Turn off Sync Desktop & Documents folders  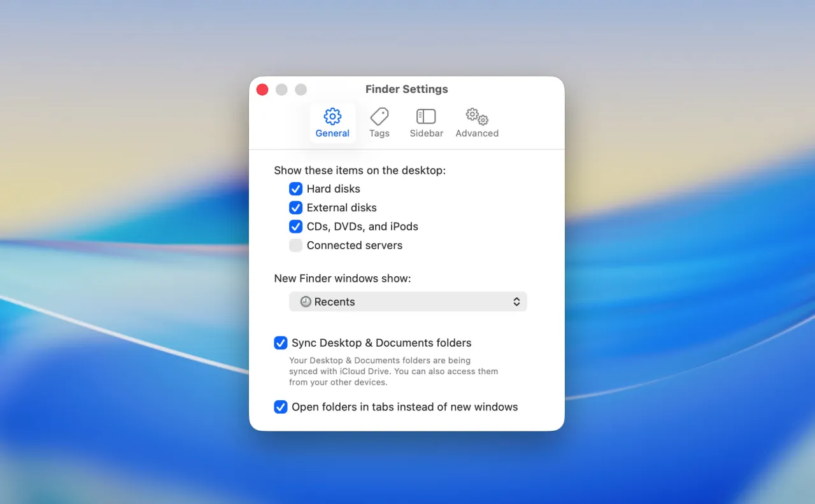coord(281,343)
